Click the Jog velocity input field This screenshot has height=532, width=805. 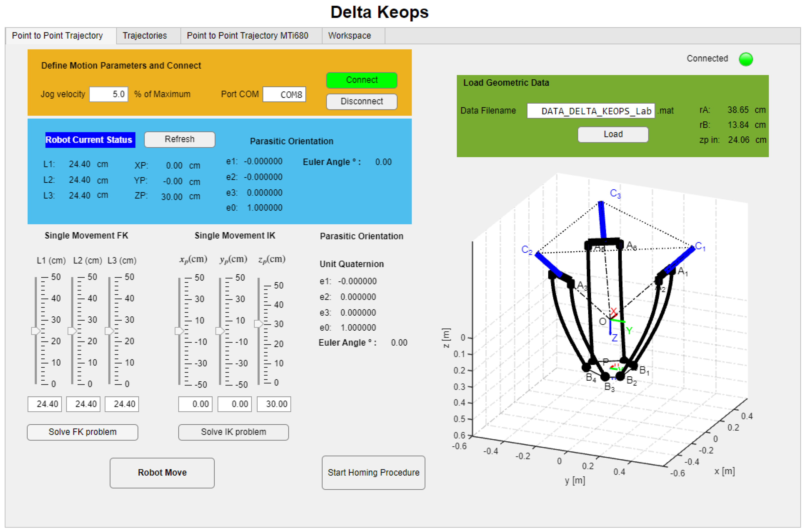tap(109, 94)
